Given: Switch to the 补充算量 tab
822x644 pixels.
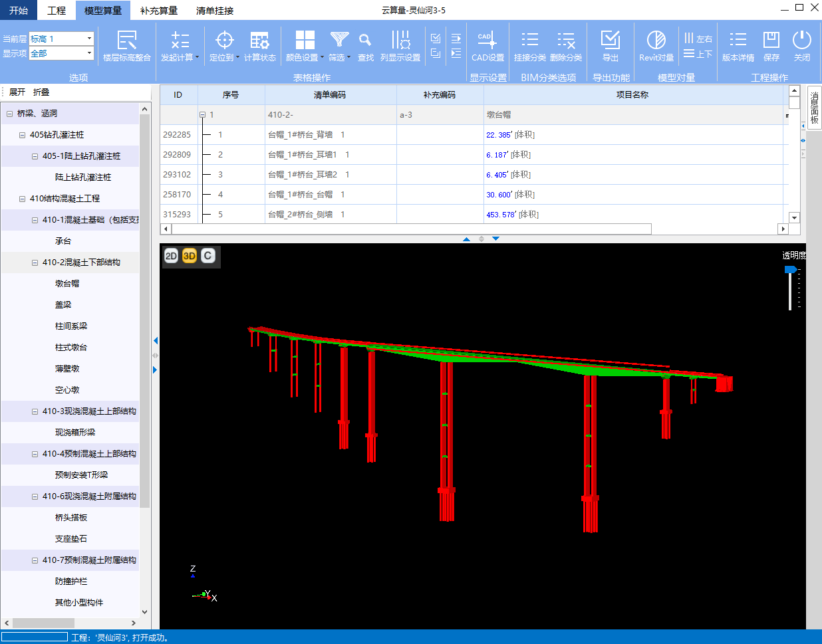Looking at the screenshot, I should click(x=159, y=10).
